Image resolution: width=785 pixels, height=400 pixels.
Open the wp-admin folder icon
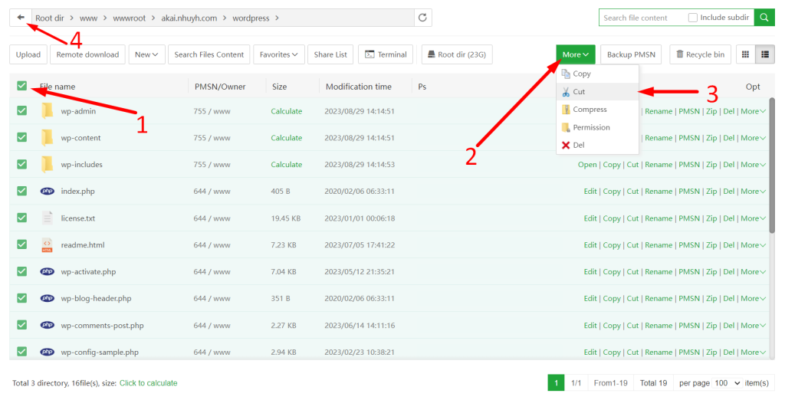(47, 111)
